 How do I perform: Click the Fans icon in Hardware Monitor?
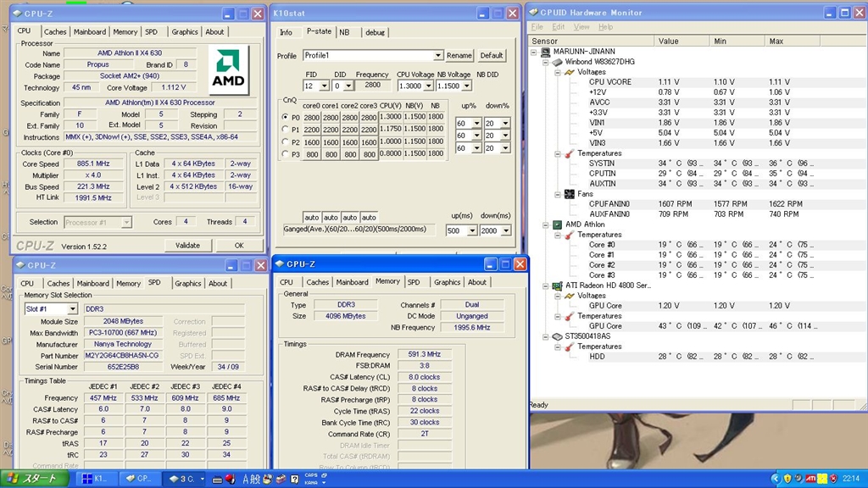click(569, 194)
